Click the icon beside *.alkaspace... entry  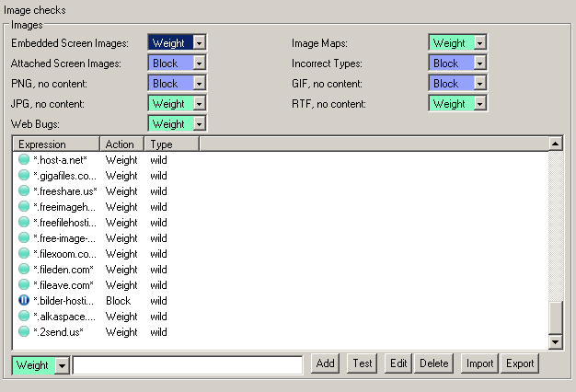click(24, 317)
